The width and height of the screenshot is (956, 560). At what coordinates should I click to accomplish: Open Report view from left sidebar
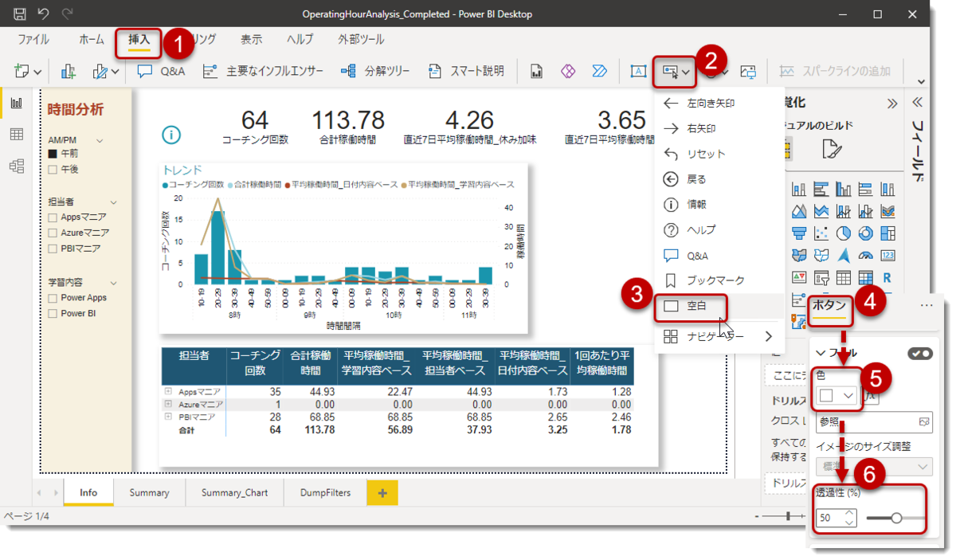coord(16,103)
